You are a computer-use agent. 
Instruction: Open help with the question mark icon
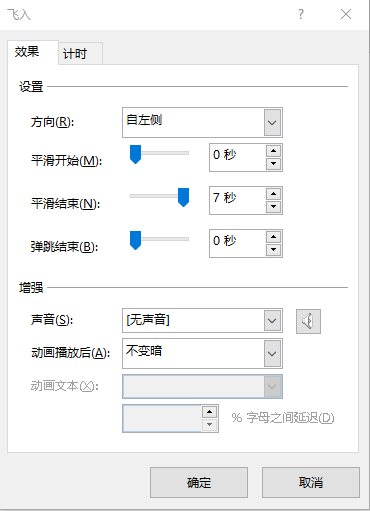click(x=301, y=14)
